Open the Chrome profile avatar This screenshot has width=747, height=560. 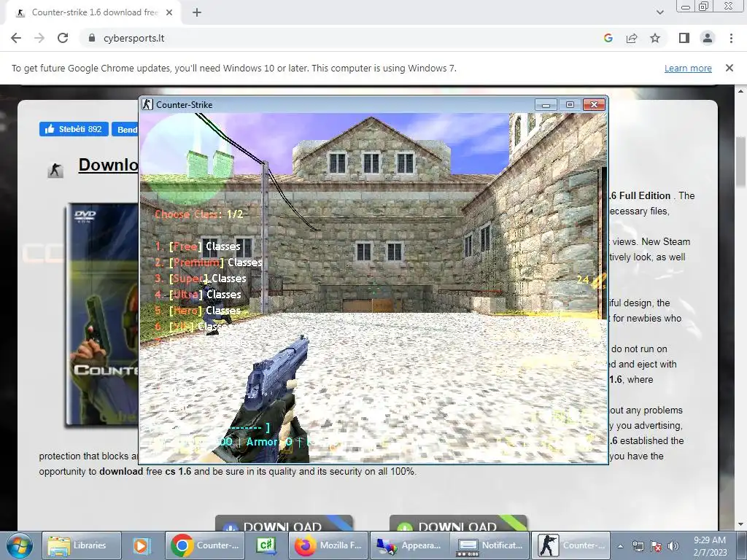(x=708, y=38)
